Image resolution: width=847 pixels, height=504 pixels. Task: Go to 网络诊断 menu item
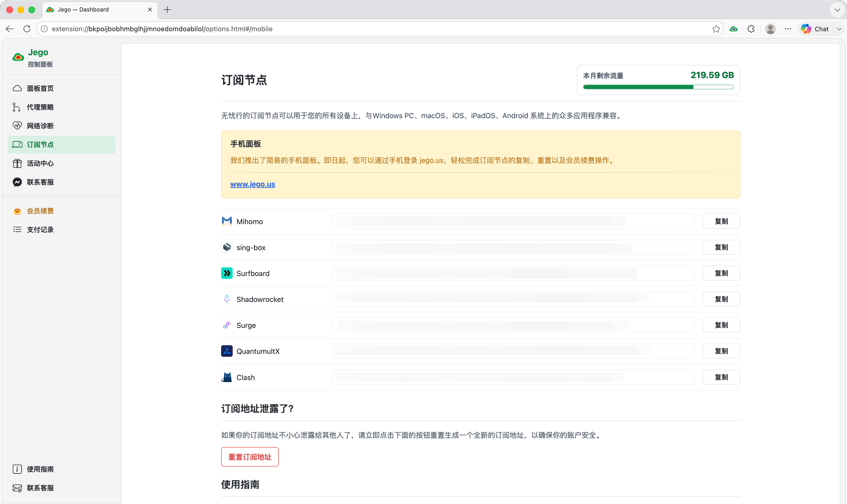(62, 126)
